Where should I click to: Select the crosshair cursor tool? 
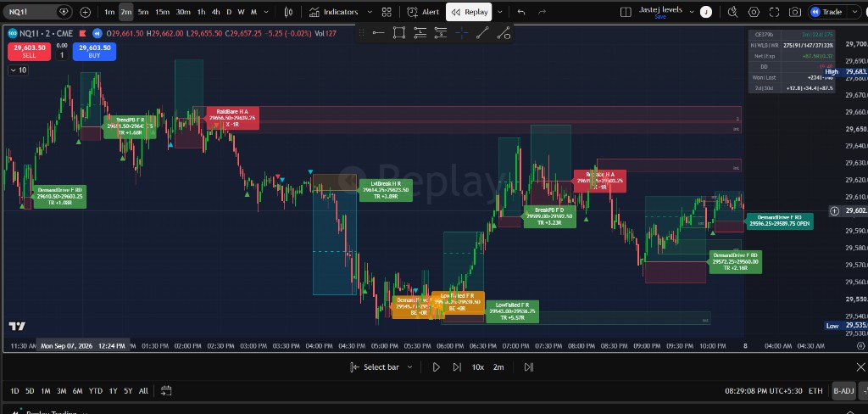(462, 33)
